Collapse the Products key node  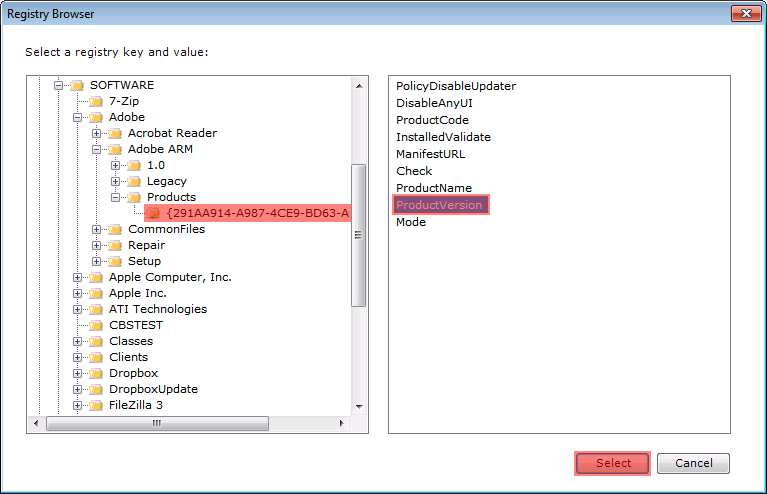click(115, 198)
